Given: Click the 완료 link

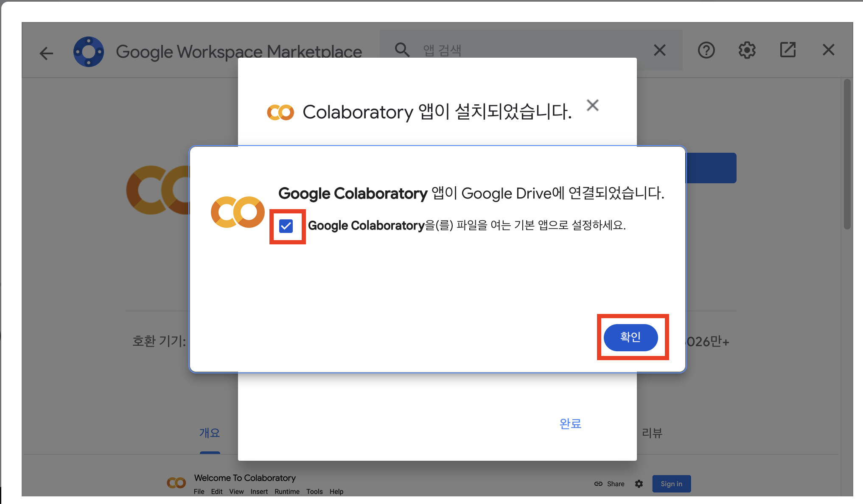Looking at the screenshot, I should coord(570,423).
